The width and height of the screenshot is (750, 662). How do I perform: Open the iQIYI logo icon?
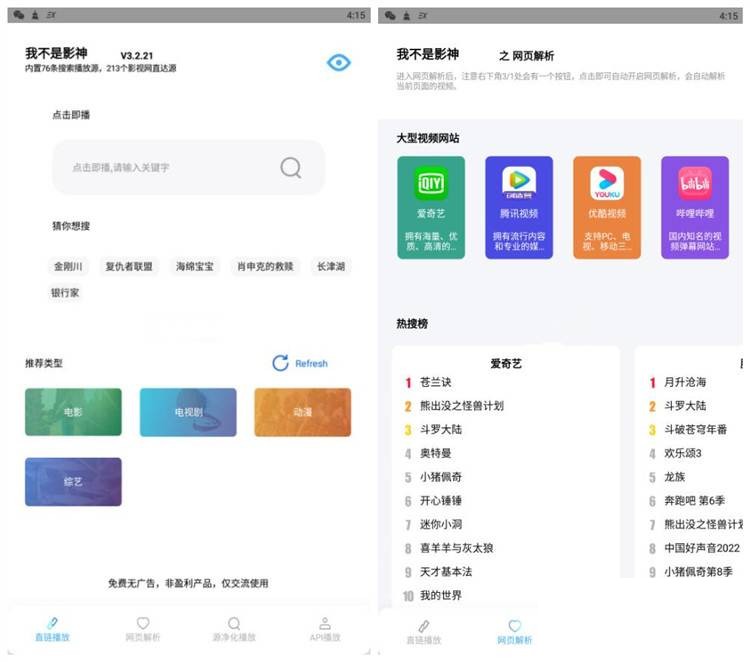point(431,183)
